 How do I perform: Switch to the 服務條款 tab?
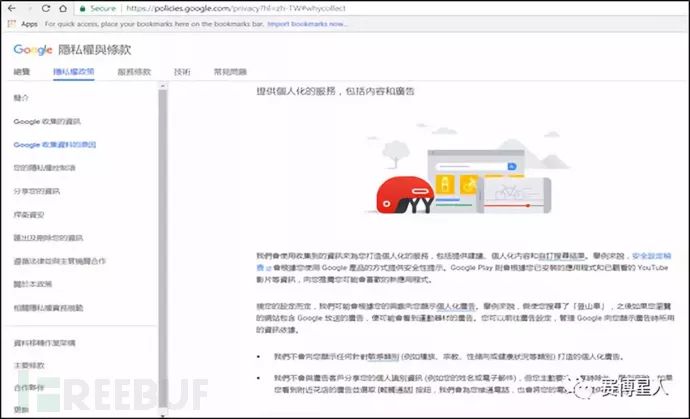tap(133, 72)
